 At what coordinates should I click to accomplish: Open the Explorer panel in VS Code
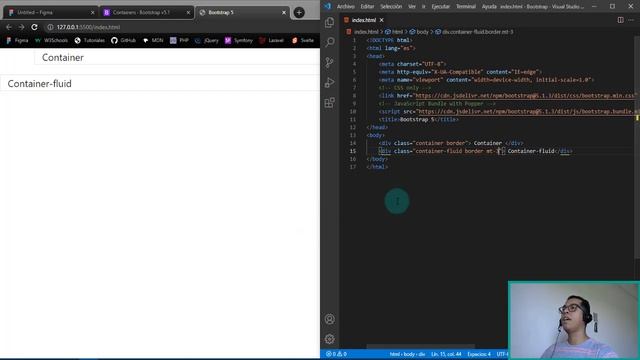(x=330, y=22)
